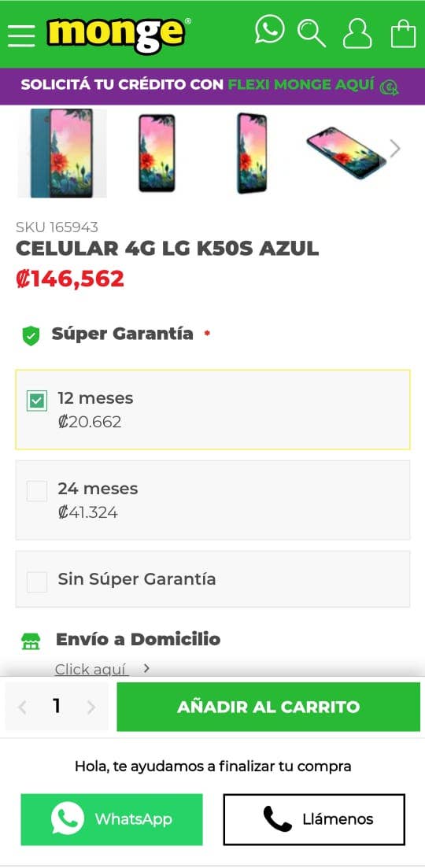Viewport: 425px width, 868px height.
Task: Click the Súper Garantía shield icon
Action: (x=31, y=335)
